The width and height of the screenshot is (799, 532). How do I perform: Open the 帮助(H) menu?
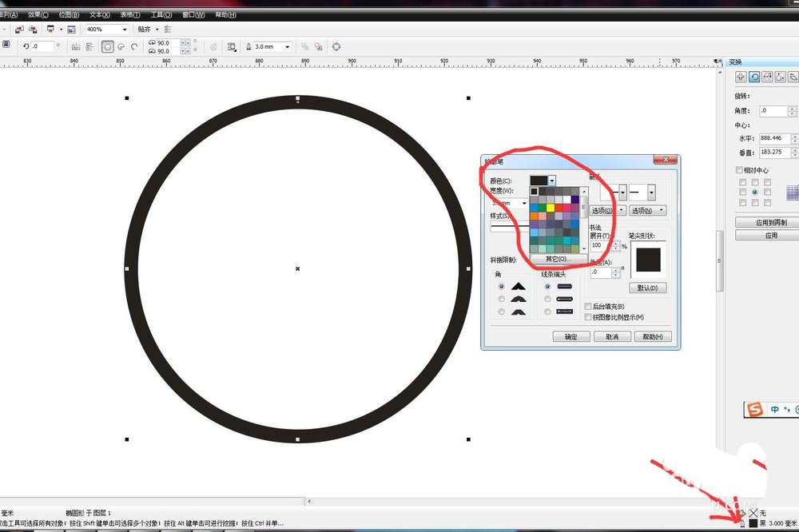point(225,14)
